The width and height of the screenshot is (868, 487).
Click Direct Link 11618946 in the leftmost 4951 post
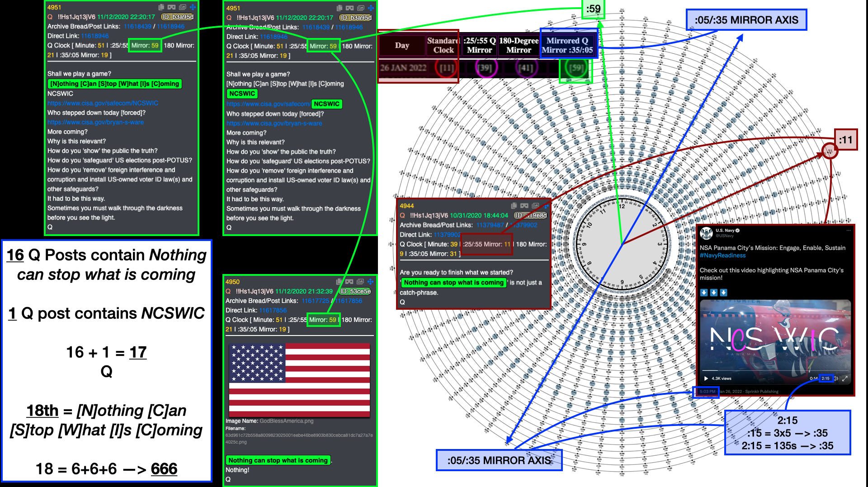coord(95,36)
